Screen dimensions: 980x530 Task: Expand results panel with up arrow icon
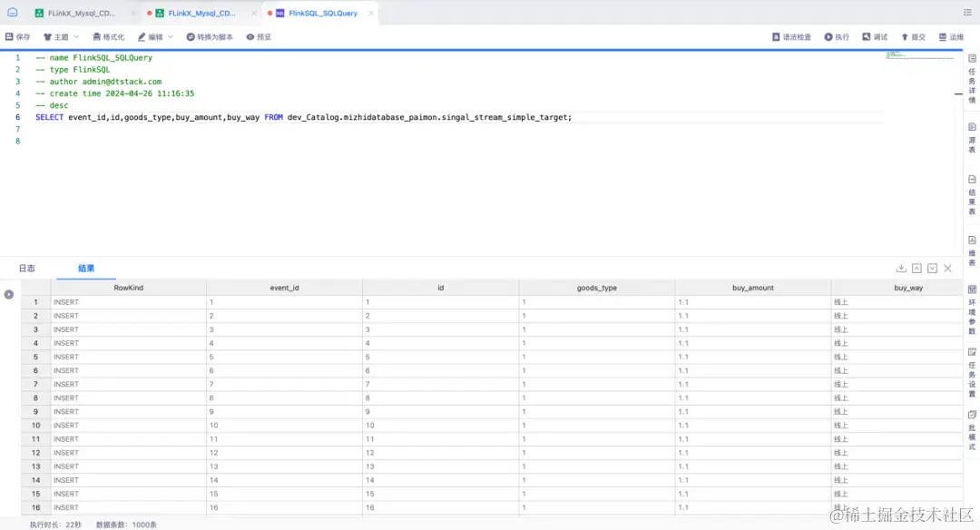tap(916, 268)
